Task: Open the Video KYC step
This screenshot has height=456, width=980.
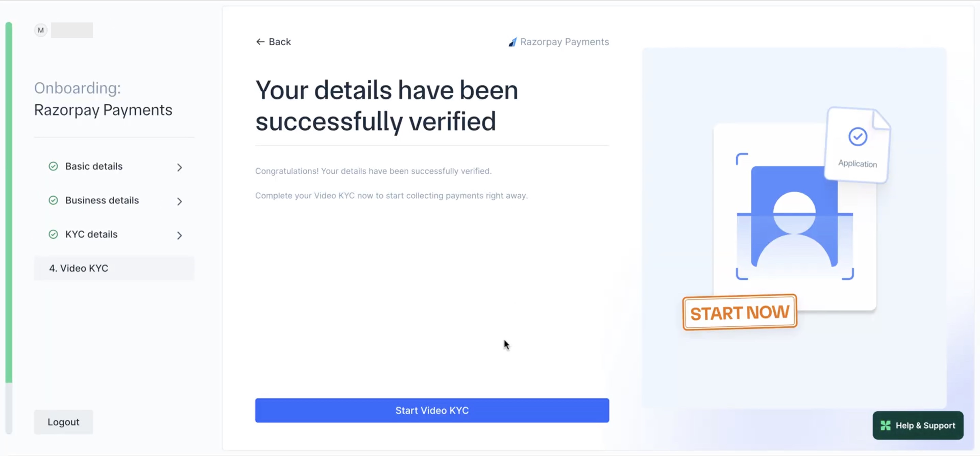Action: pyautogui.click(x=78, y=268)
